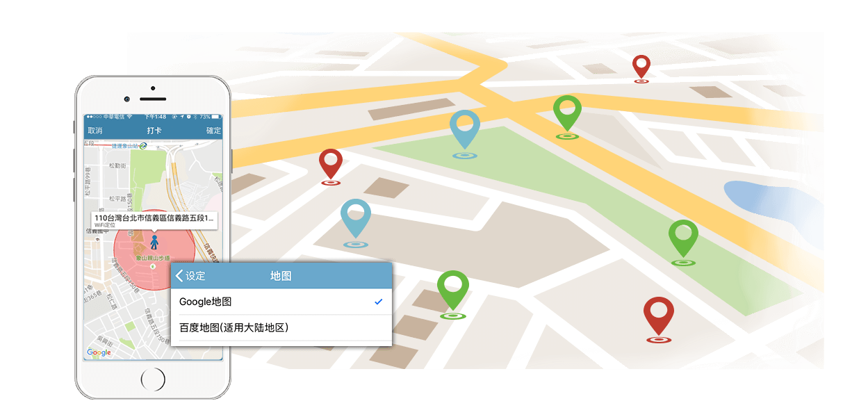Select 百度地图(适用大陆地区) option
This screenshot has height=401, width=868.
(x=281, y=327)
